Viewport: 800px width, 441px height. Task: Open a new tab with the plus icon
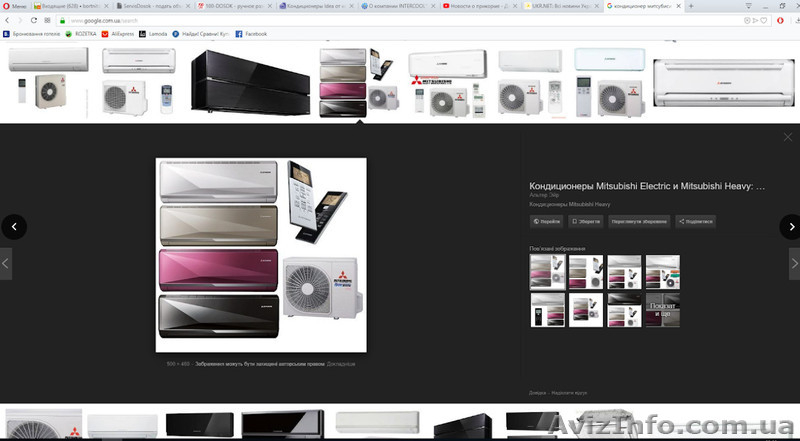point(690,6)
